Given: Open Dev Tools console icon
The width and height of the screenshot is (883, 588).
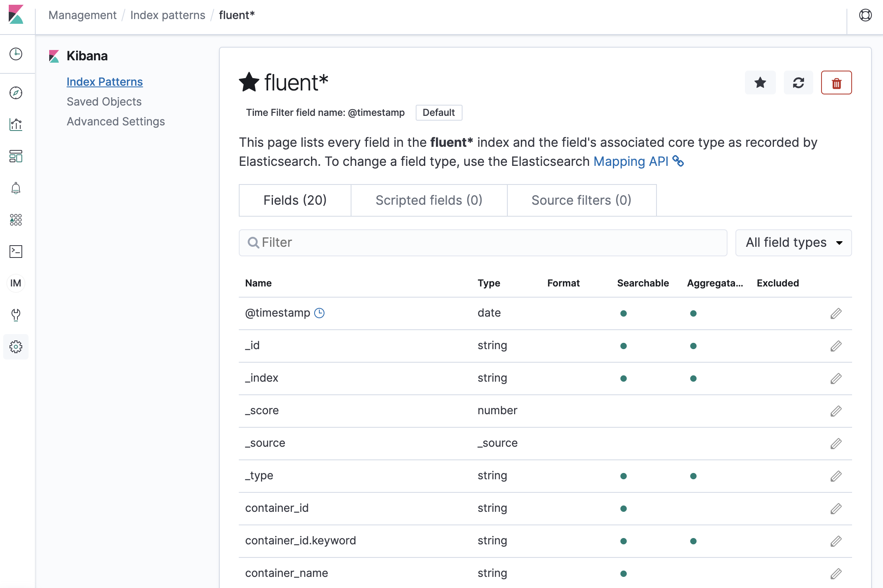Looking at the screenshot, I should [16, 252].
